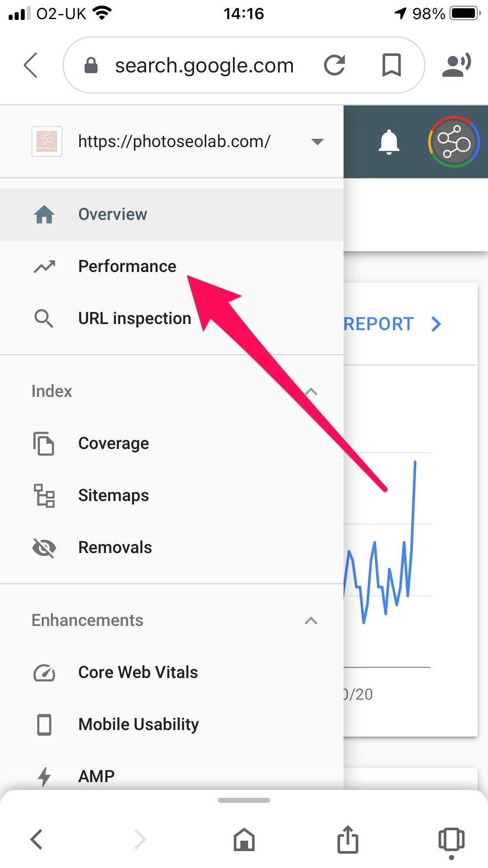Click the Overview home icon

44,214
